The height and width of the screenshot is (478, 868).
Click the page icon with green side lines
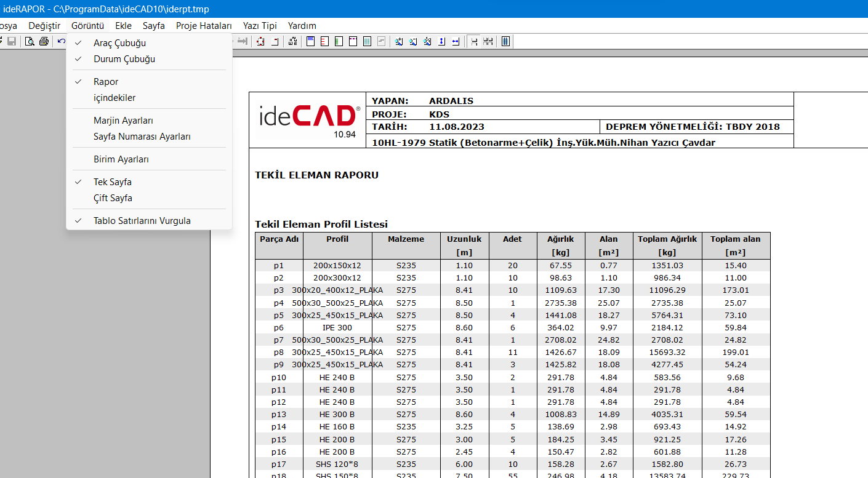pos(339,41)
